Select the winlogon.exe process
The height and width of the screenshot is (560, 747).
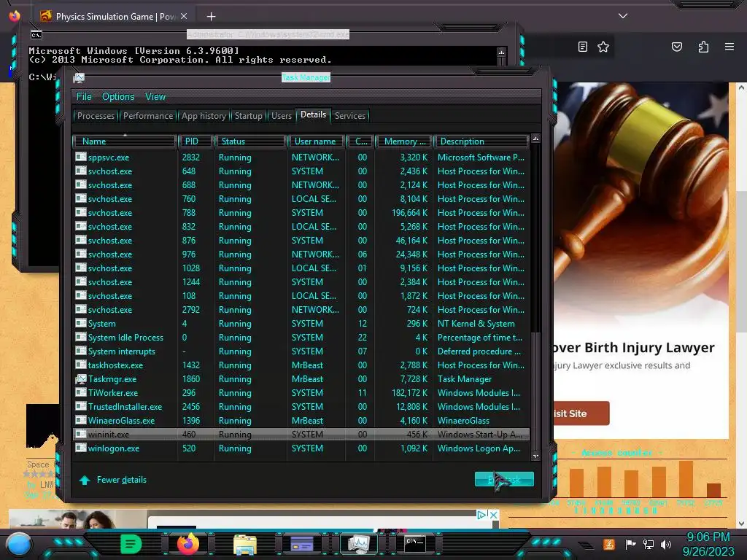(x=301, y=448)
